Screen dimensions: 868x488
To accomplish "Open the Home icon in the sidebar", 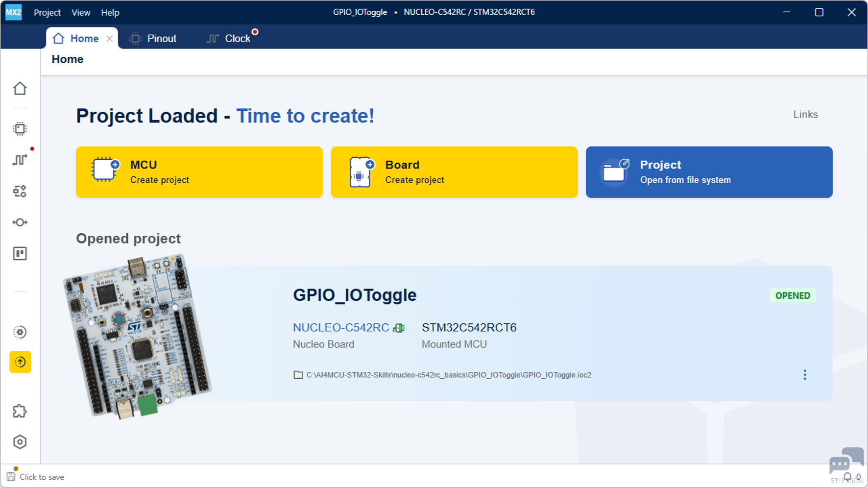I will click(x=20, y=89).
